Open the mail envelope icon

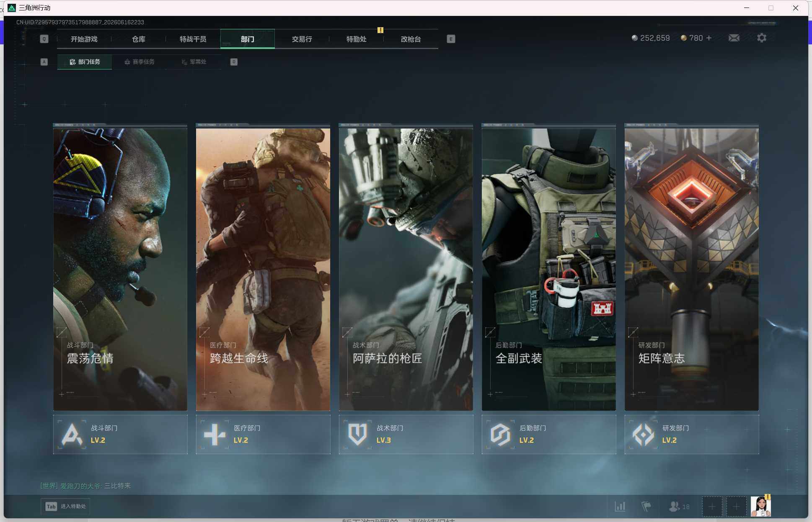coord(734,38)
